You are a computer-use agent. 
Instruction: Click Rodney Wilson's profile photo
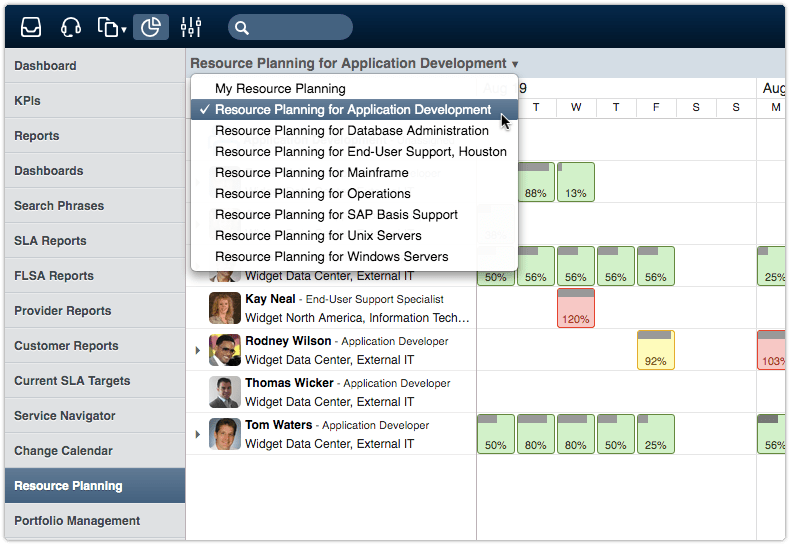225,350
